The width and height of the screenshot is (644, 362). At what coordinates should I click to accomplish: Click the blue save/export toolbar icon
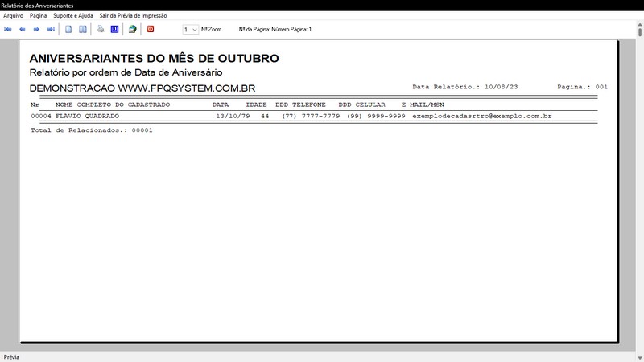(114, 29)
